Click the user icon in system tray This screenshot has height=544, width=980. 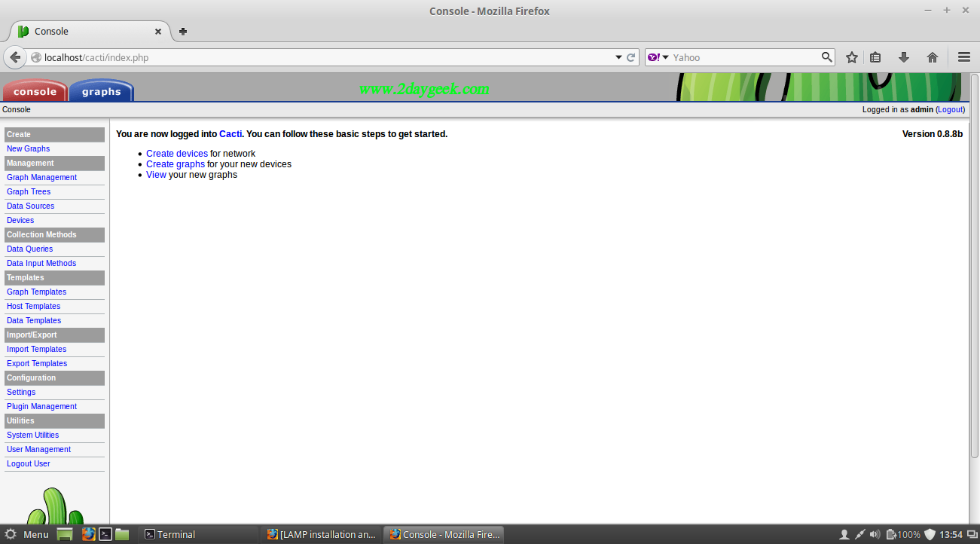point(844,535)
